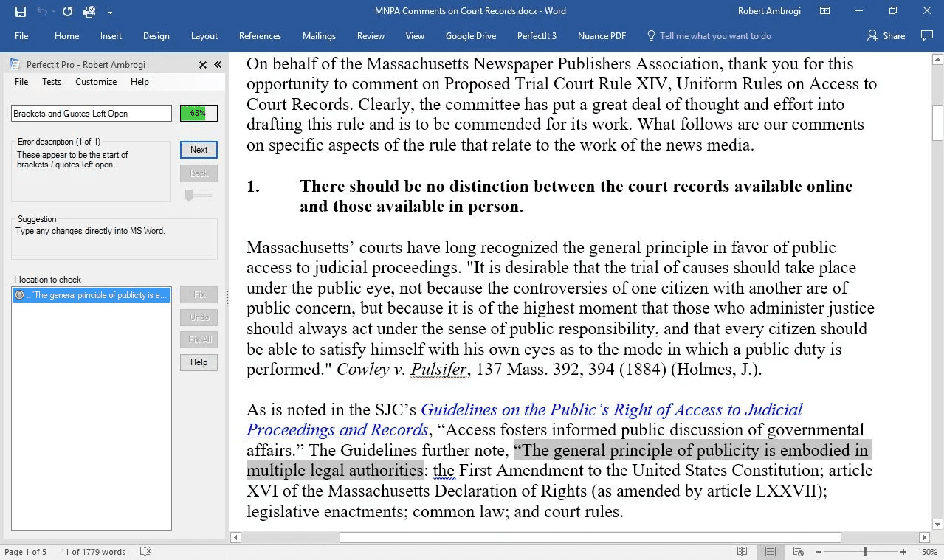Open PerfectIt Customize menu

(x=96, y=82)
